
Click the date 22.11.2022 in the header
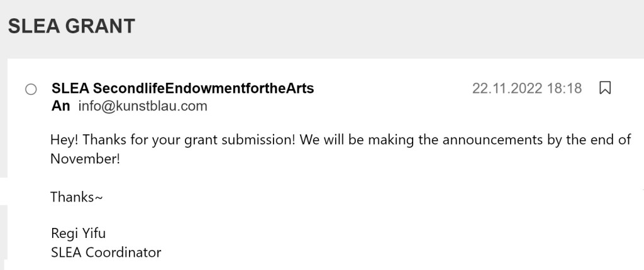coord(507,89)
